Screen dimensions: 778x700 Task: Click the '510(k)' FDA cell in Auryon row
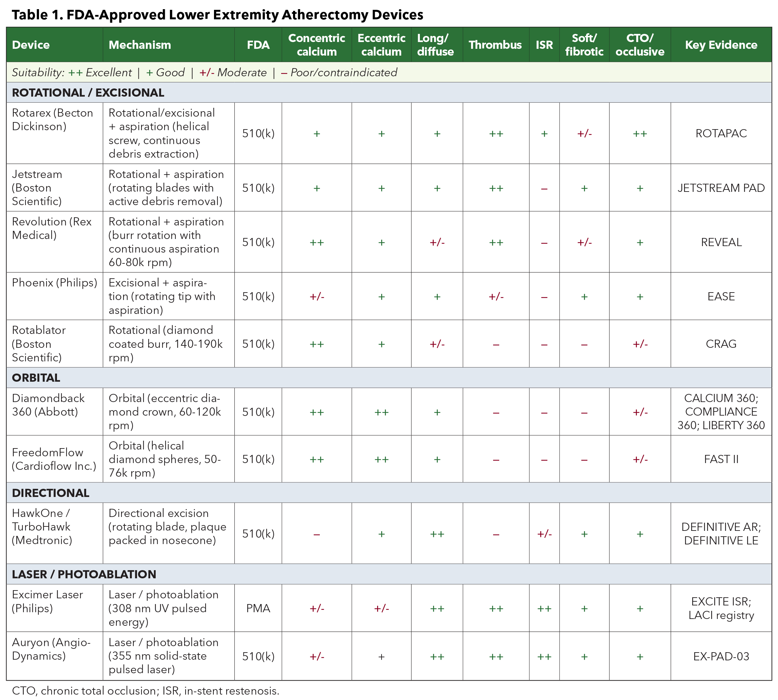pos(258,656)
